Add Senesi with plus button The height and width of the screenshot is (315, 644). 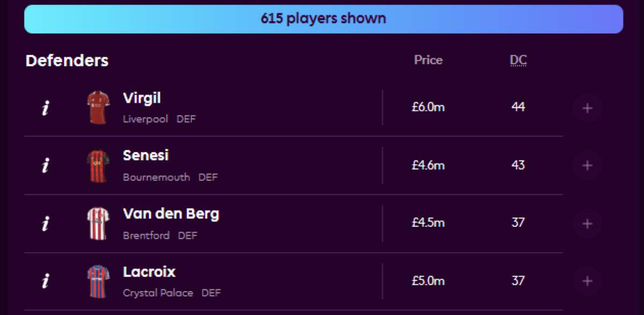(587, 166)
